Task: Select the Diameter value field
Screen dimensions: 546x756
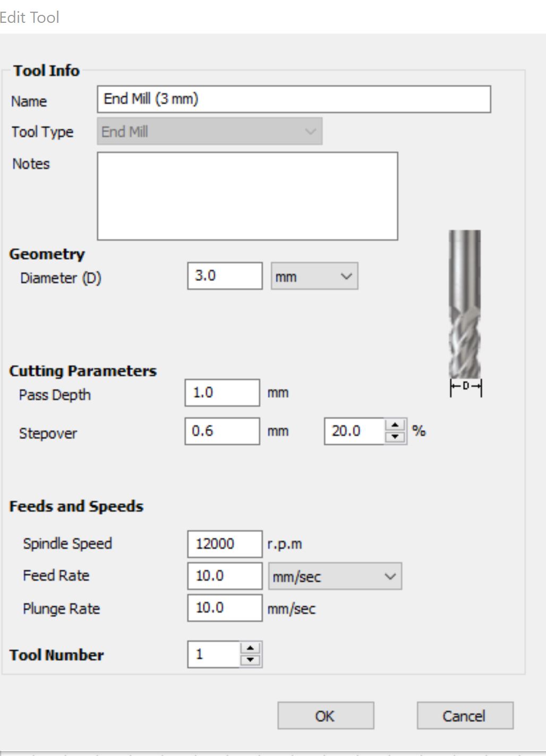Action: (224, 276)
